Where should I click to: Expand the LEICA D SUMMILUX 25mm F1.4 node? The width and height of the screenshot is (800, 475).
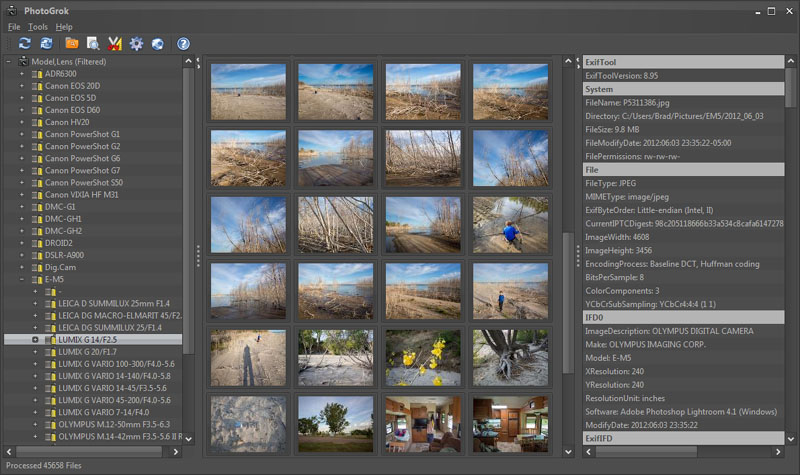(35, 304)
